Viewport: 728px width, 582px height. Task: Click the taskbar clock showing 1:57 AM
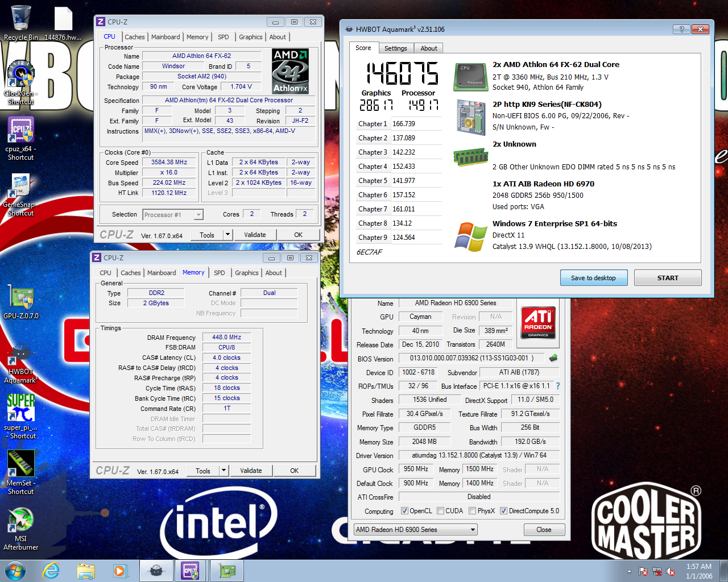coord(699,571)
